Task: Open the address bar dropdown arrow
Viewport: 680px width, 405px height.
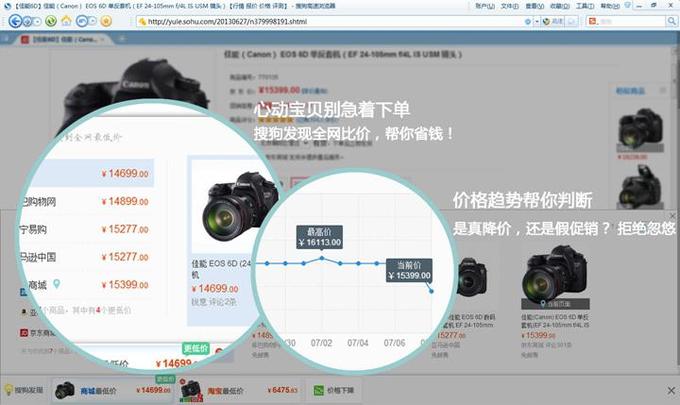Action: coord(536,21)
